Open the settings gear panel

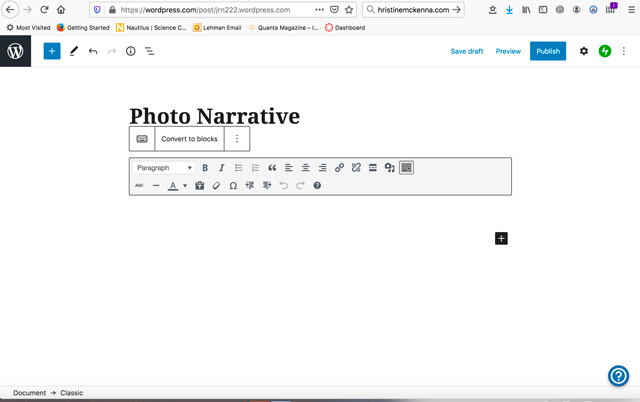[x=584, y=51]
